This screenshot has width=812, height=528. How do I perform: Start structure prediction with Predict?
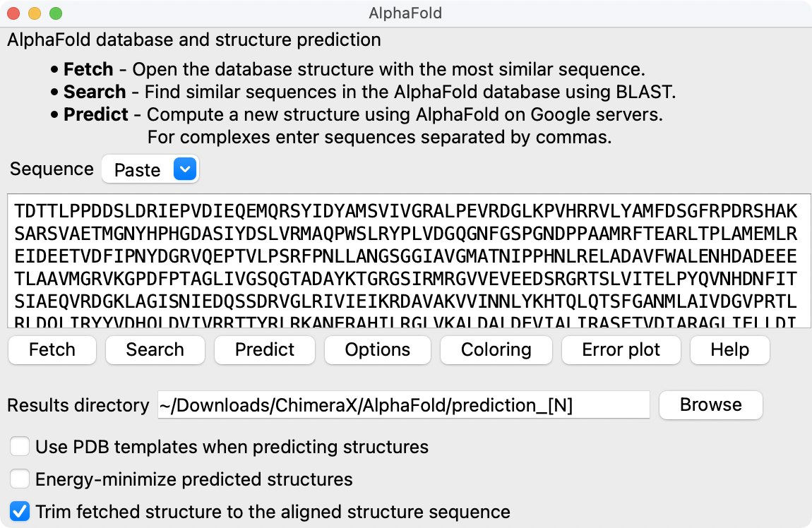tap(265, 350)
